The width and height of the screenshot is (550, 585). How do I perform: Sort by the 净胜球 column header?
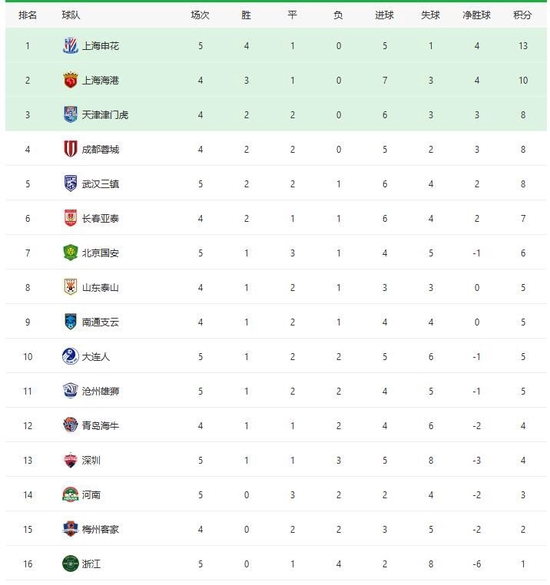click(476, 15)
